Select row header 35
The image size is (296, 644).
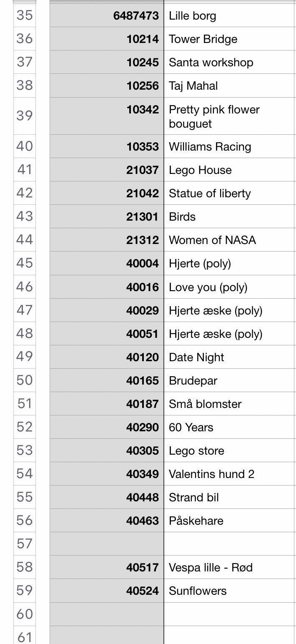25,15
